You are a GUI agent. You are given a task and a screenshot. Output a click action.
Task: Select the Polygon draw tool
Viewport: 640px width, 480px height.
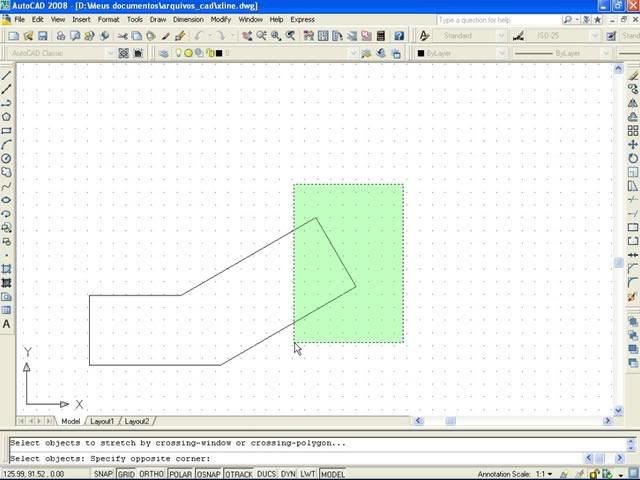click(6, 117)
